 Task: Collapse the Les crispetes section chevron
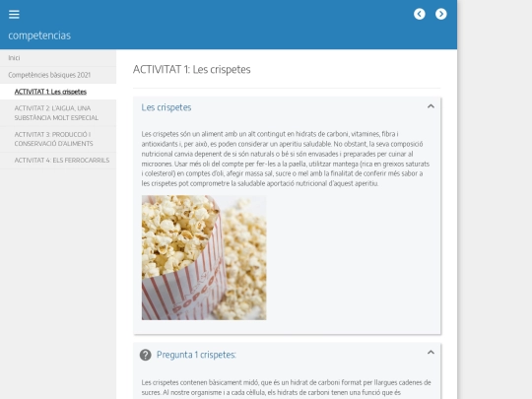click(431, 106)
